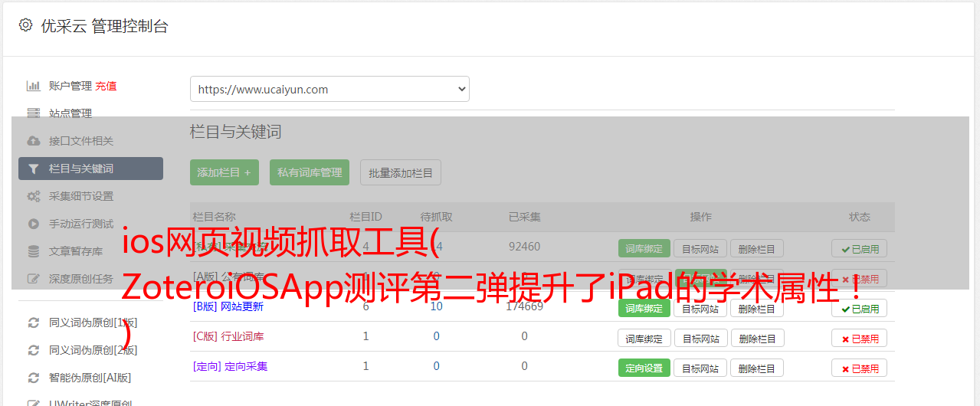This screenshot has height=406, width=980.
Task: Click 删除栏目 in the [B版] 网站更新 row
Action: coord(757,308)
